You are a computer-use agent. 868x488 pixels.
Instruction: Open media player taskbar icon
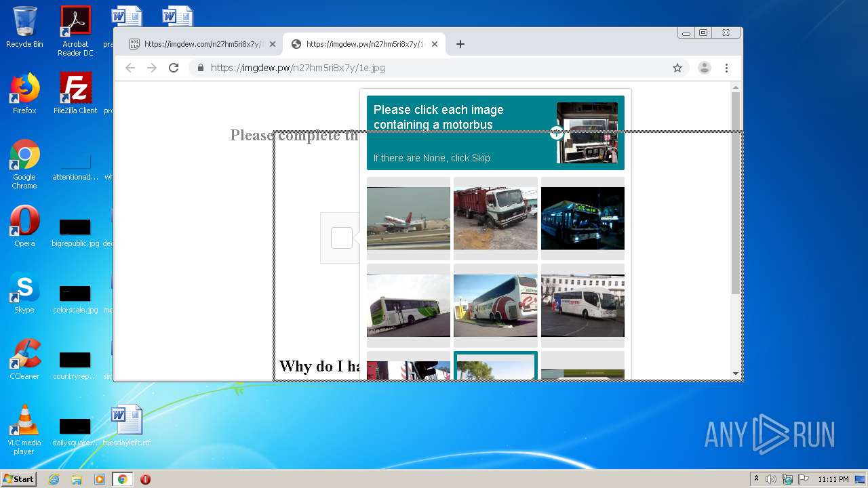point(100,479)
